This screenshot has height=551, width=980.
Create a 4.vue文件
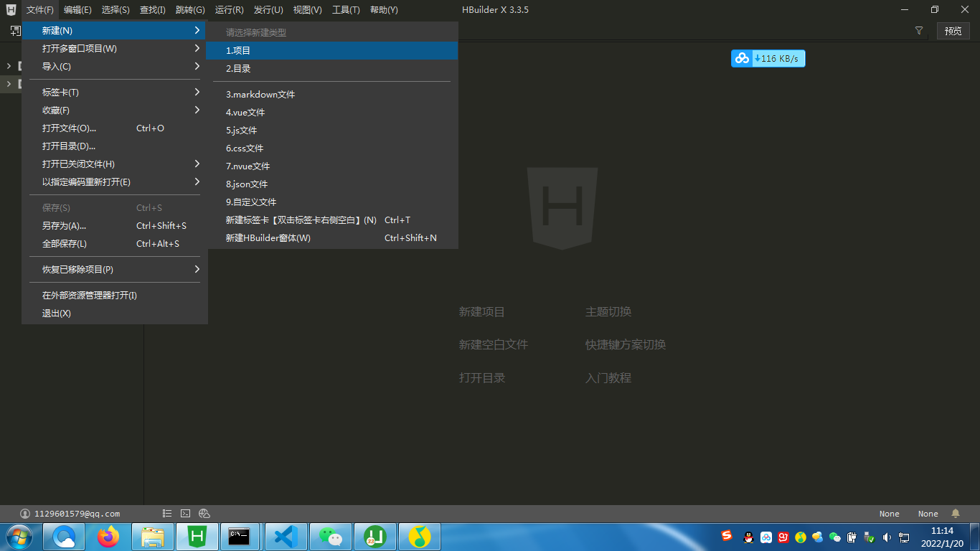(332, 112)
